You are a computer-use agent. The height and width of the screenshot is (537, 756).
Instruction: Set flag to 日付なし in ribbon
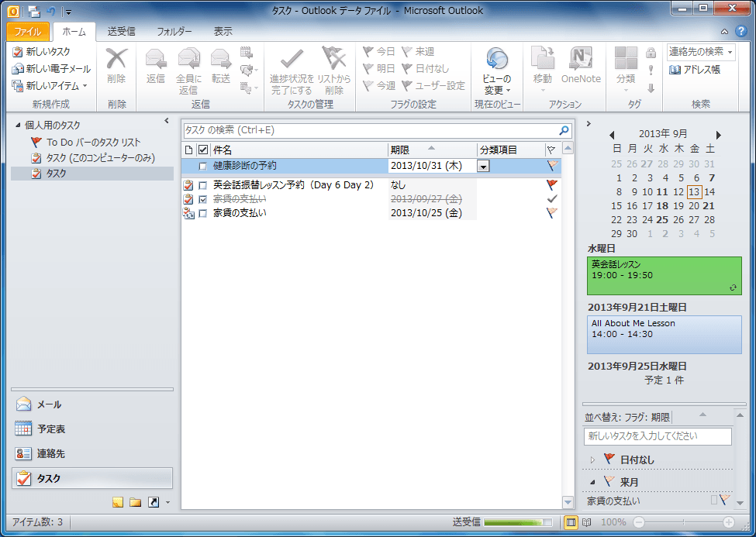(425, 68)
